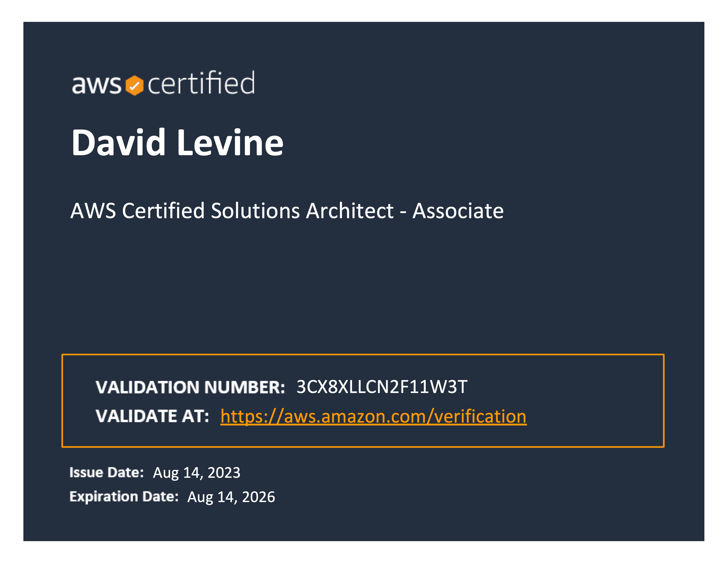The image size is (728, 563).
Task: Click the VALIDATE AT label
Action: point(152,416)
